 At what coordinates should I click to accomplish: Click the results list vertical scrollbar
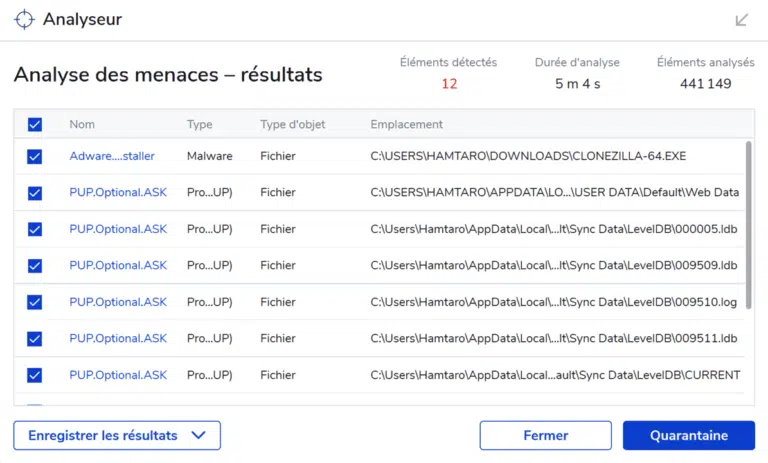748,225
